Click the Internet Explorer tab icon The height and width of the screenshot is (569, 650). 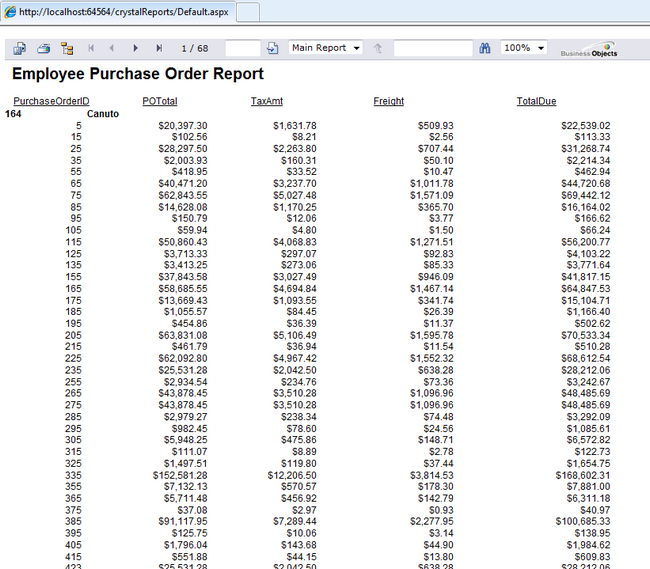tap(10, 12)
